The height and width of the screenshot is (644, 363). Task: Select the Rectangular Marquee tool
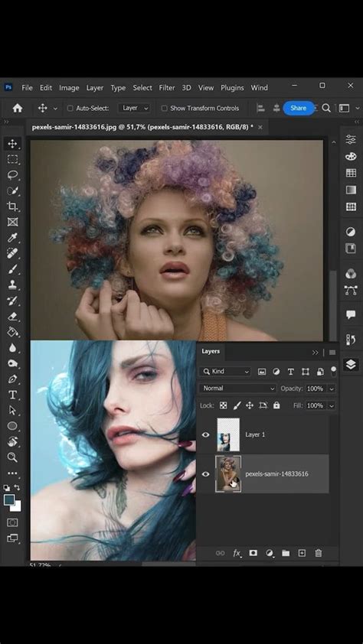click(12, 159)
